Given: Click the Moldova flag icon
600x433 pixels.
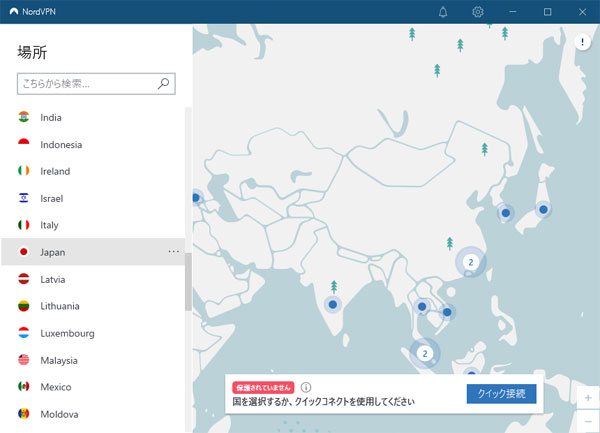Looking at the screenshot, I should click(24, 414).
